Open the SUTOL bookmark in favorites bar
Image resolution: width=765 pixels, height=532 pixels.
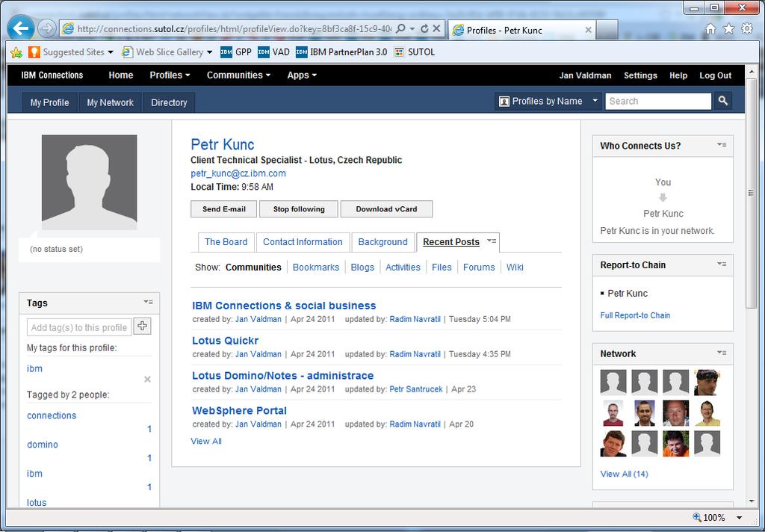[414, 52]
